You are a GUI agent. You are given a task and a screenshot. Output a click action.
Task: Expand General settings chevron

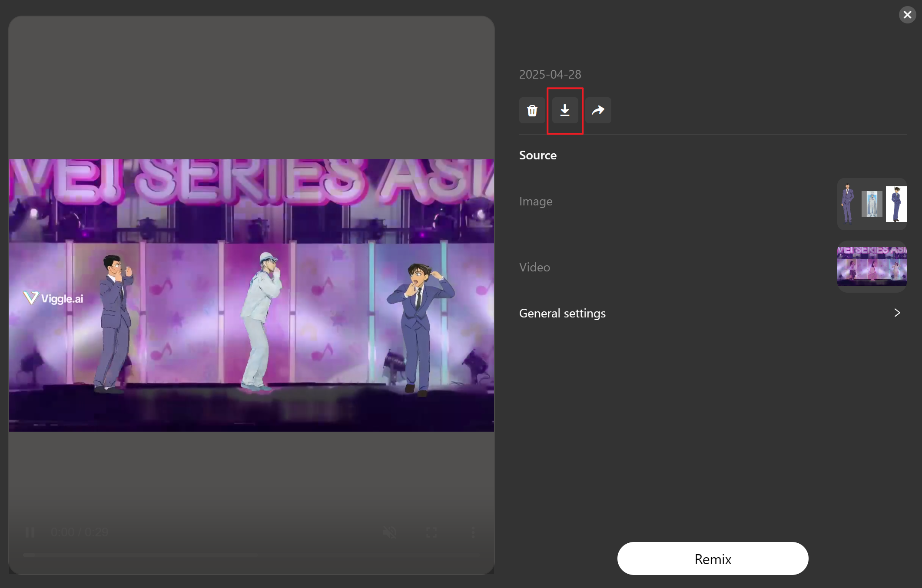point(897,313)
